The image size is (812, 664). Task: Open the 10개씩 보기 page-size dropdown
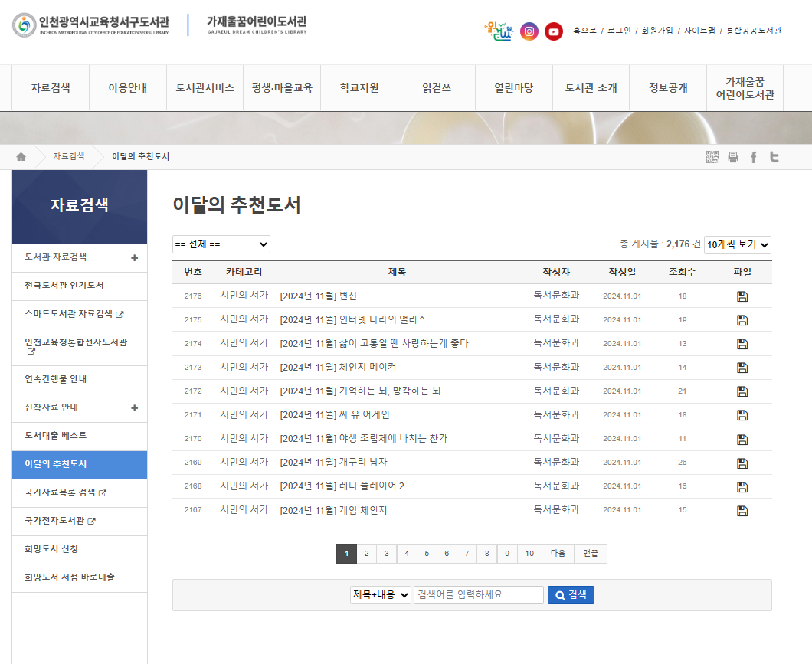pyautogui.click(x=737, y=245)
